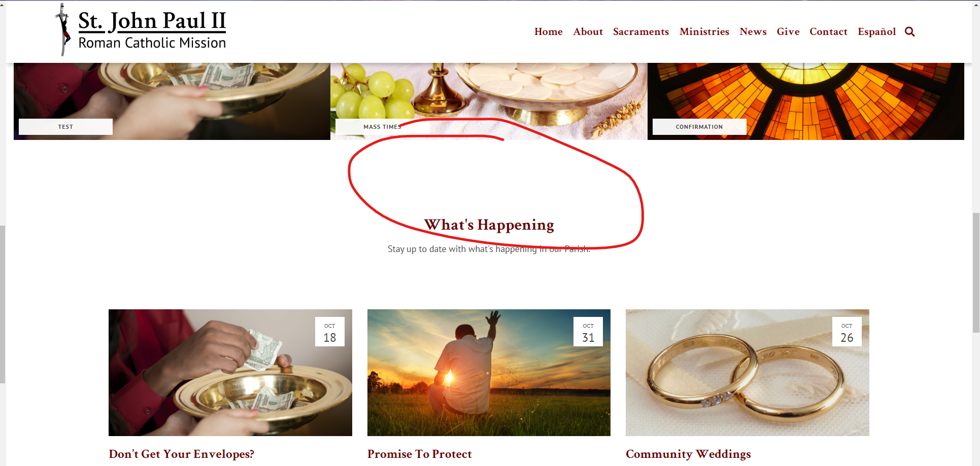This screenshot has height=466, width=980.
Task: Click the CONFIRMATION tile button
Action: pos(699,127)
